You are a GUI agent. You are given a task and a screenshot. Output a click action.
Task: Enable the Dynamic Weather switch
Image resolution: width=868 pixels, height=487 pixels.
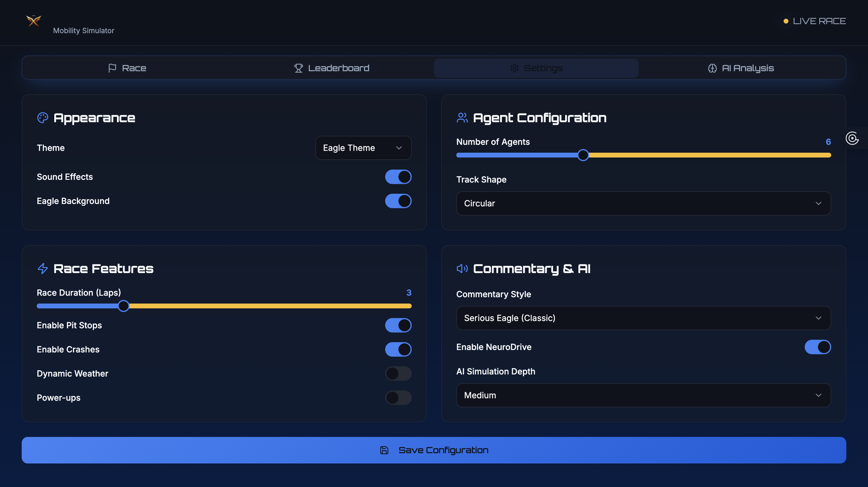click(x=398, y=373)
